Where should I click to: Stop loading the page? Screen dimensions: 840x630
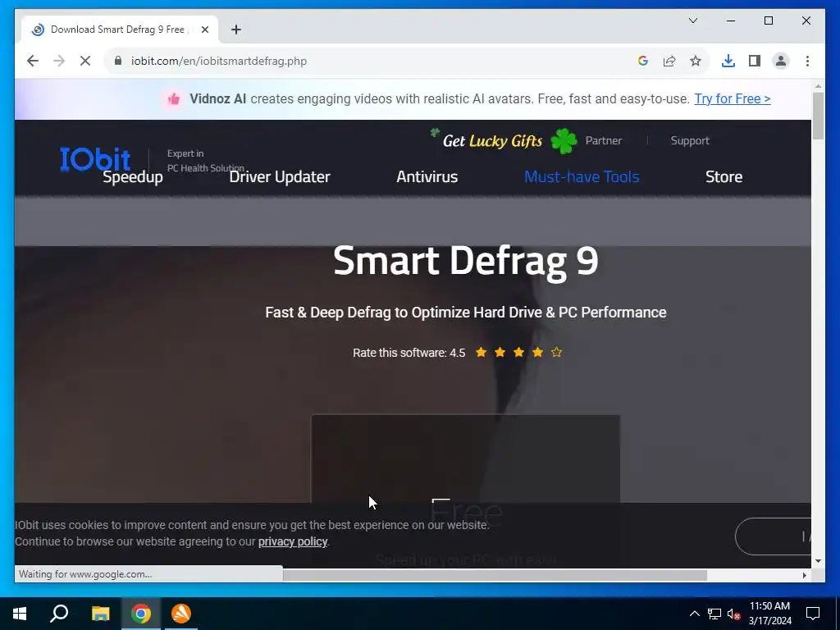85,61
